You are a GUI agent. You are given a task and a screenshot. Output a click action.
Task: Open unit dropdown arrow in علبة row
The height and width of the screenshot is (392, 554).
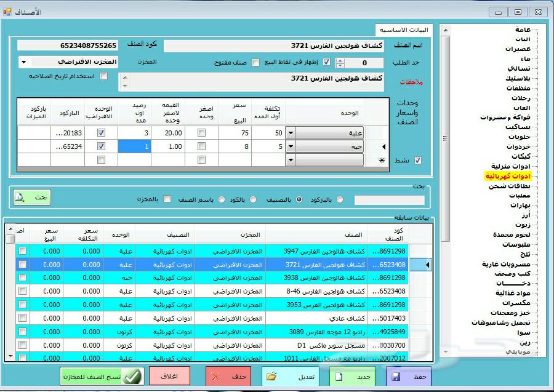point(291,133)
